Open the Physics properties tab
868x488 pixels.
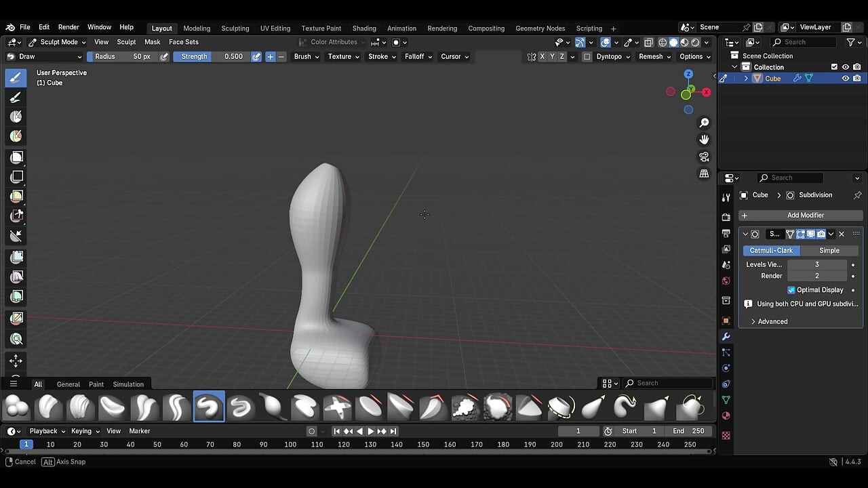click(x=726, y=368)
